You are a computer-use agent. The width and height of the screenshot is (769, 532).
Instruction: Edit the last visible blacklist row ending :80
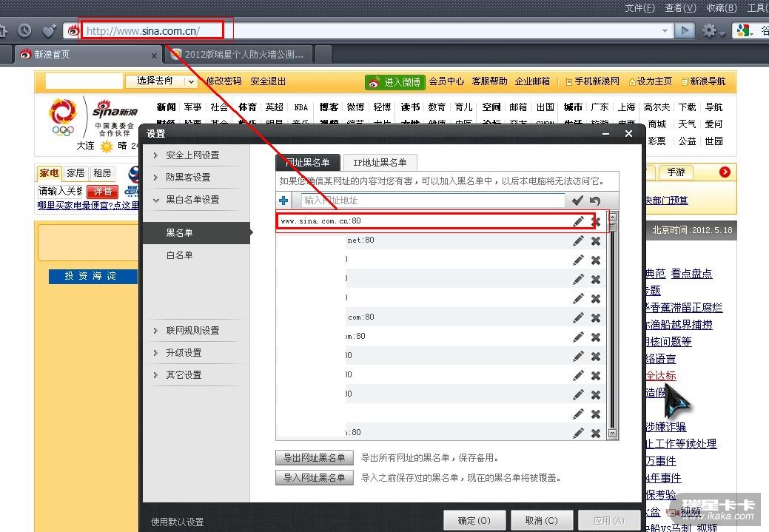coord(578,433)
